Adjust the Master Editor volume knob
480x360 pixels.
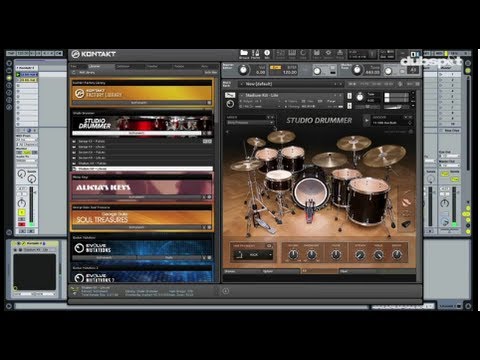click(x=243, y=70)
